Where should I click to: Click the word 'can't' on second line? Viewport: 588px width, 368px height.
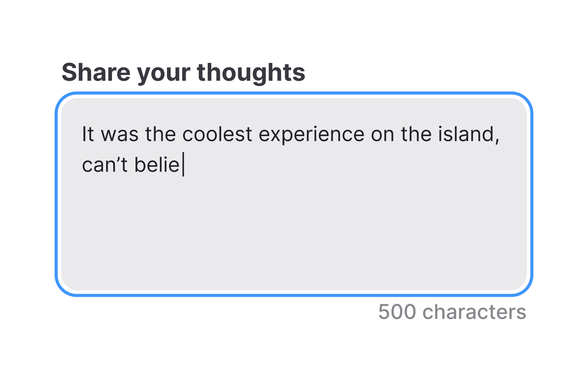104,165
